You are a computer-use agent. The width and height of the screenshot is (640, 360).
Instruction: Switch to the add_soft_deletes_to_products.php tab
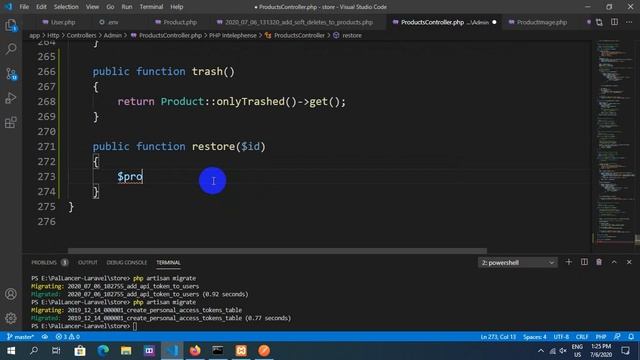[x=295, y=22]
